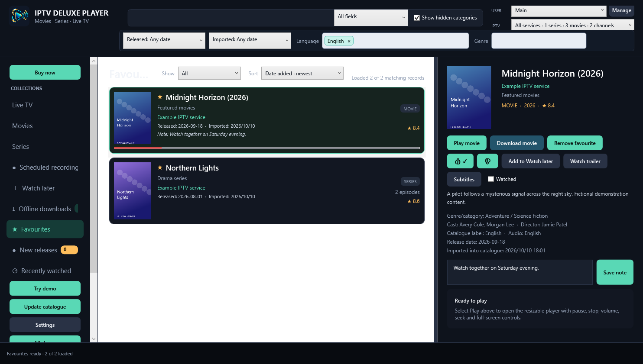
Task: Open the Sort Date added newest dropdown
Action: point(302,73)
